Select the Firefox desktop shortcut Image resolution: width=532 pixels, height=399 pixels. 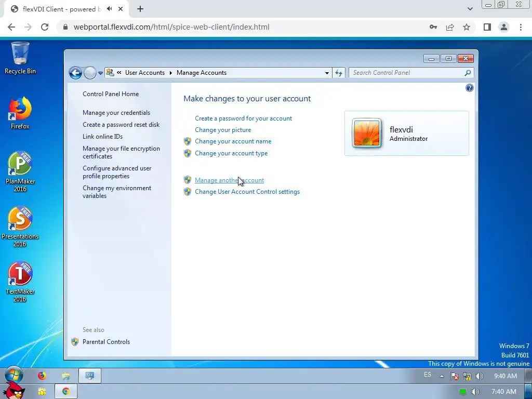[20, 113]
